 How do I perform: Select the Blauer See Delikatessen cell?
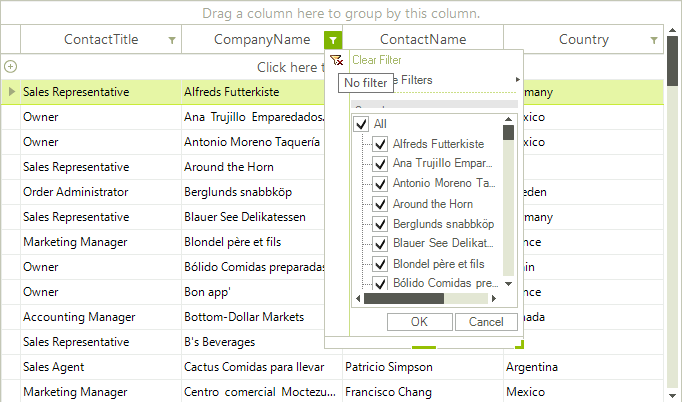253,217
